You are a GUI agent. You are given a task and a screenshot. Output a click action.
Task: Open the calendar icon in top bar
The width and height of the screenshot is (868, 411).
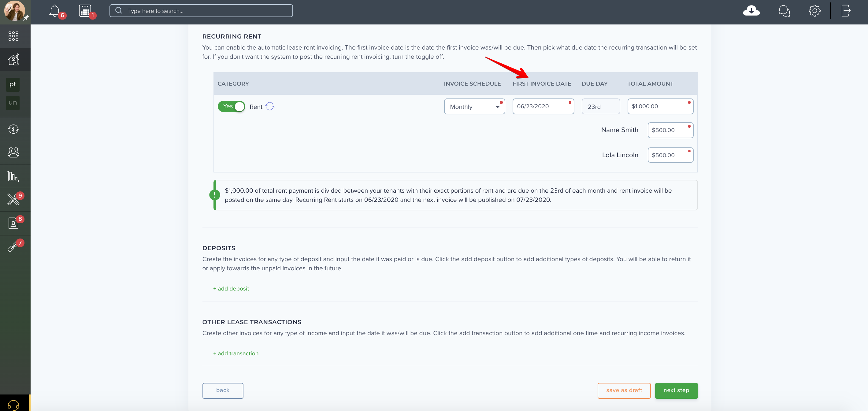tap(85, 11)
